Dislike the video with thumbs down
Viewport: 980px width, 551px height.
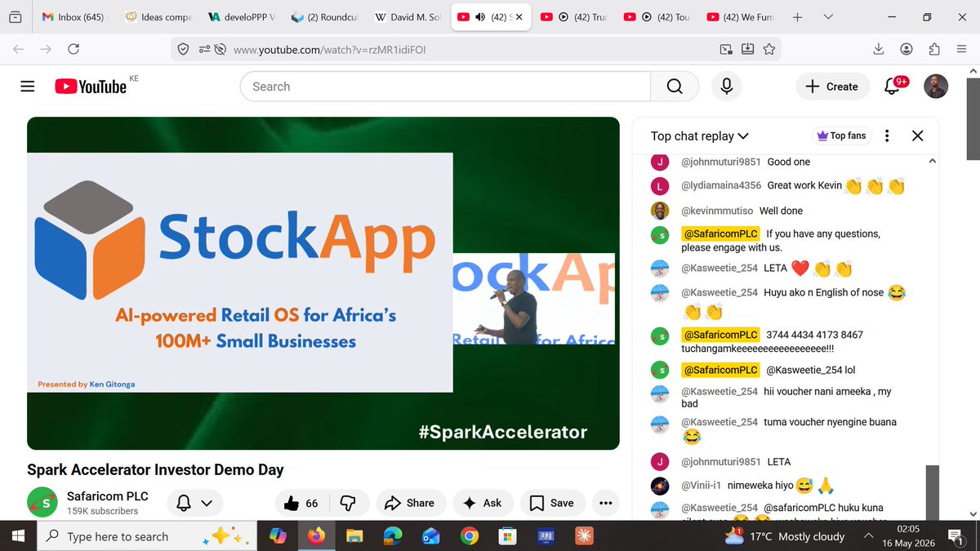point(348,503)
